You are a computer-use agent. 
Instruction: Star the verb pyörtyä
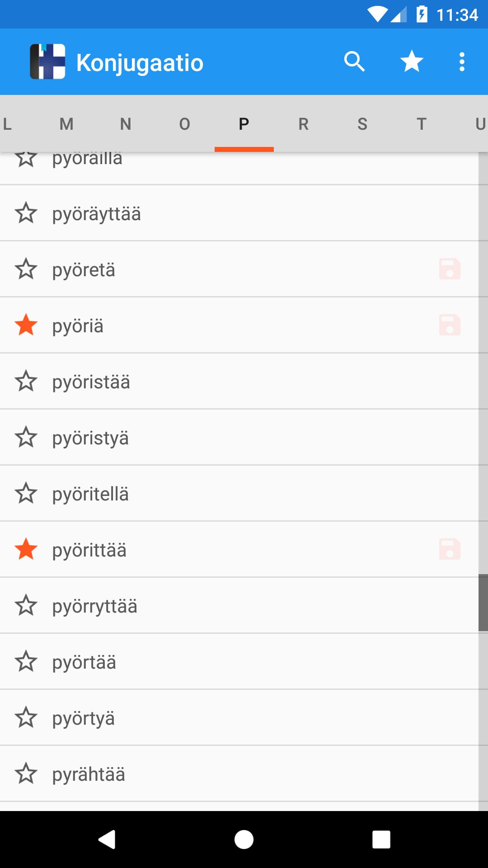pos(26,718)
